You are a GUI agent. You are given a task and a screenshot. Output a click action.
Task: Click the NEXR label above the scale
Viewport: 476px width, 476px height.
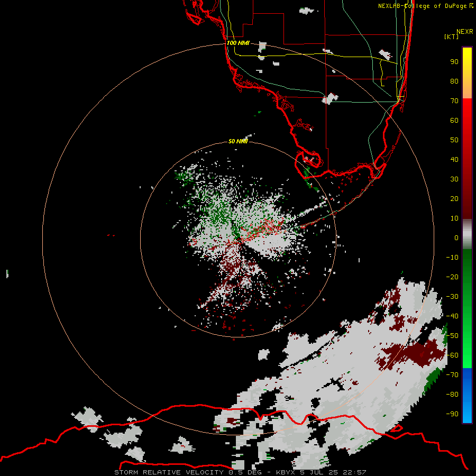tap(465, 32)
